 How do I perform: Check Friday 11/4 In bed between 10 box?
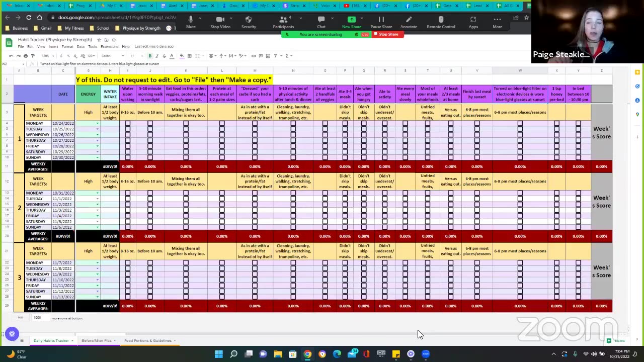click(x=578, y=216)
